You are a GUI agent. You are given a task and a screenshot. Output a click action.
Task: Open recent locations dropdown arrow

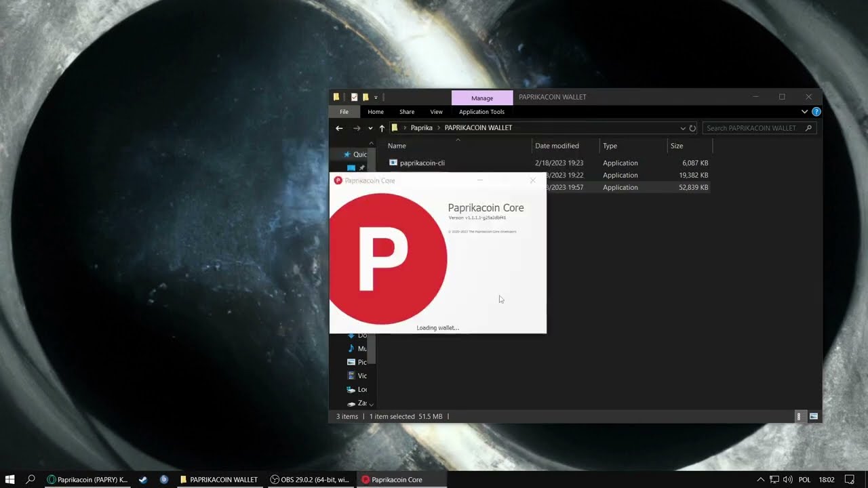pyautogui.click(x=370, y=128)
